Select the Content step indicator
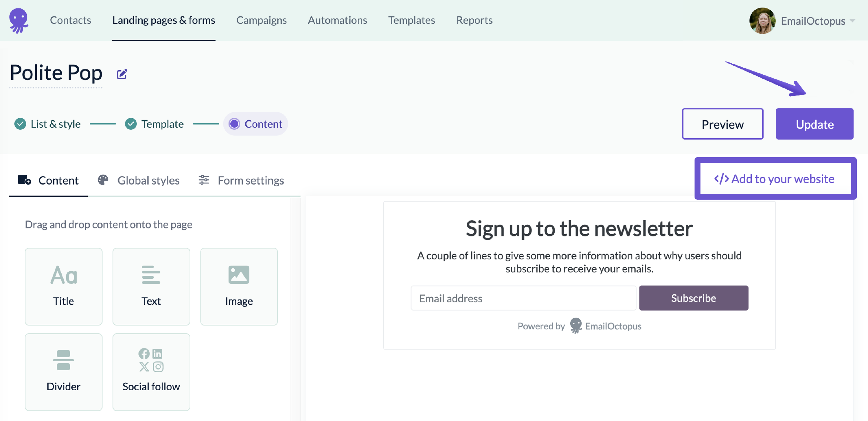 [255, 124]
